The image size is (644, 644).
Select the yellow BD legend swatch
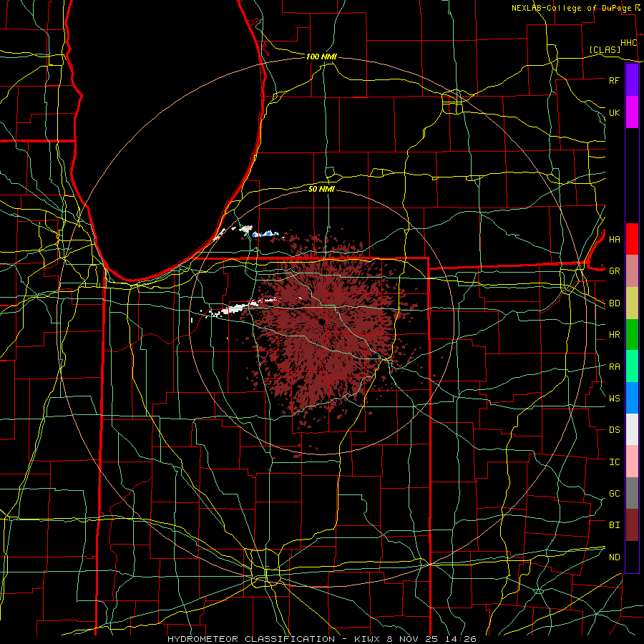632,303
